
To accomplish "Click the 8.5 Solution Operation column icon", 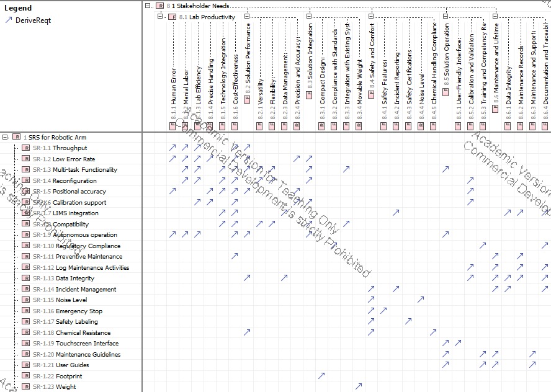I will (x=446, y=92).
